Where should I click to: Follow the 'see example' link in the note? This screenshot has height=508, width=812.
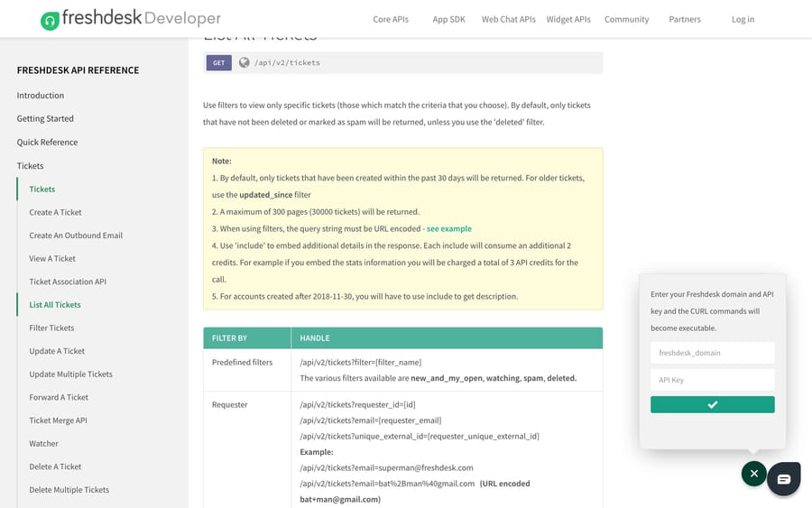[x=449, y=228]
